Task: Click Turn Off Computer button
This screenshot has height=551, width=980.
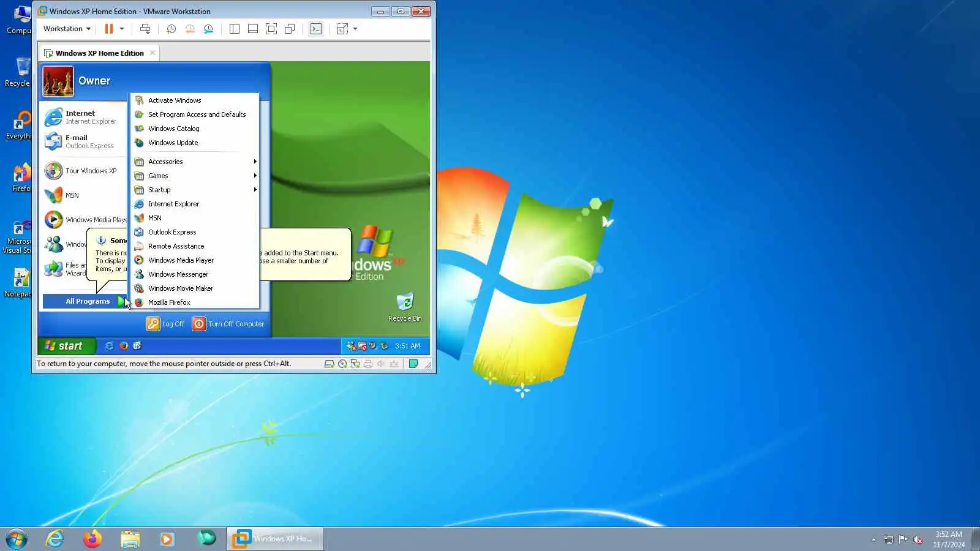Action: coord(228,324)
